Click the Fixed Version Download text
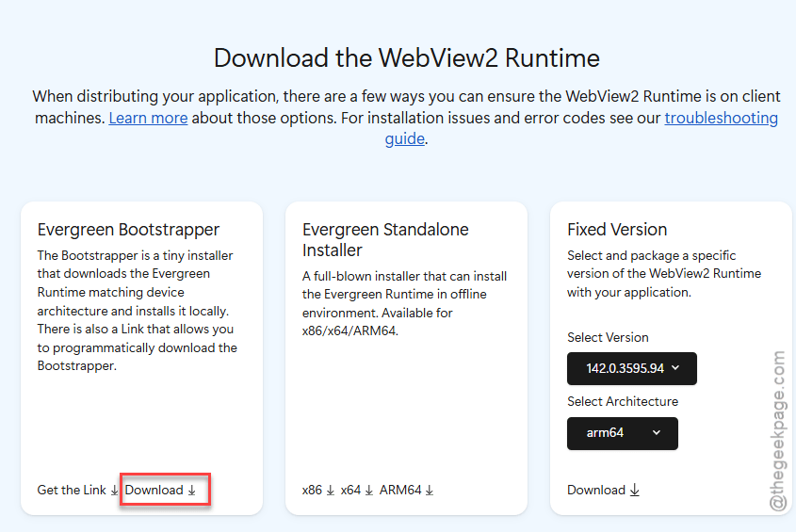The image size is (796, 532). coord(596,491)
